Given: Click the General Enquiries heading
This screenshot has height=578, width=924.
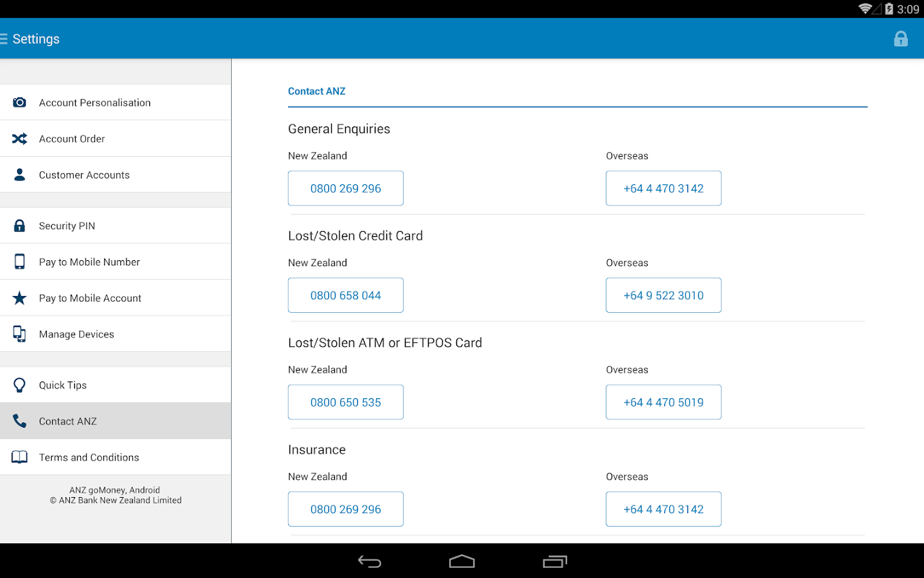Looking at the screenshot, I should pos(339,129).
